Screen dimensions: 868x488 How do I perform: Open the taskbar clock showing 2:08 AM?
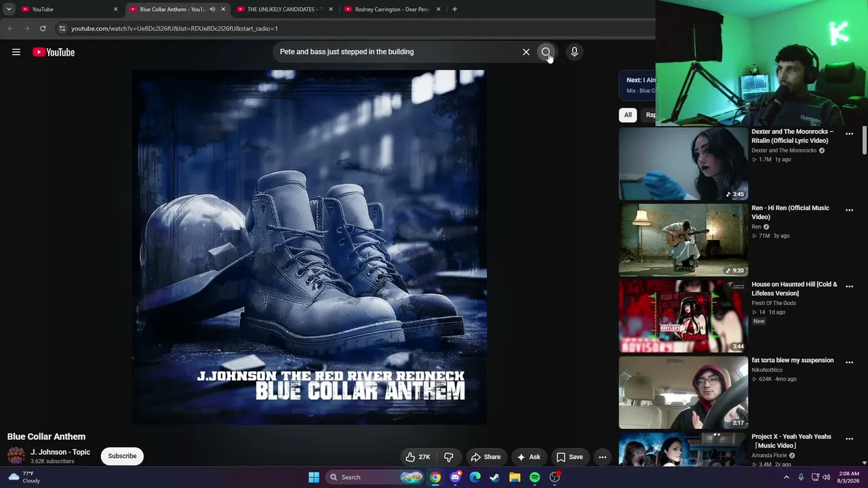(849, 477)
